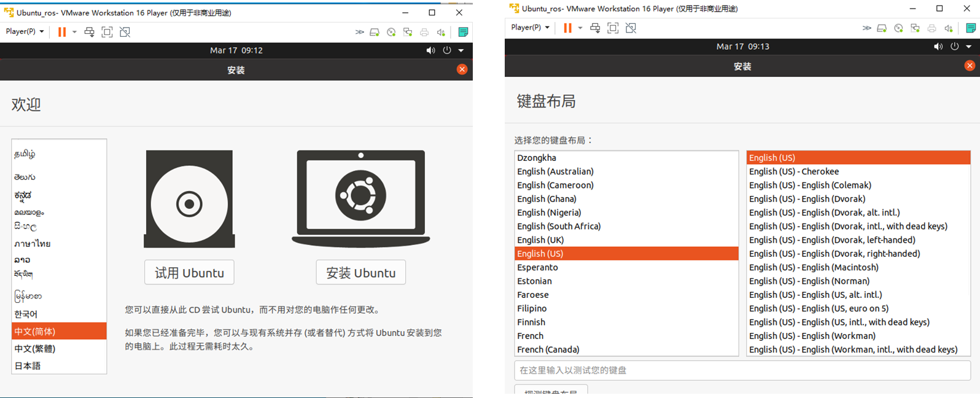This screenshot has width=980, height=398.
Task: Select ภาษาไทย in the language list
Action: pos(59,243)
